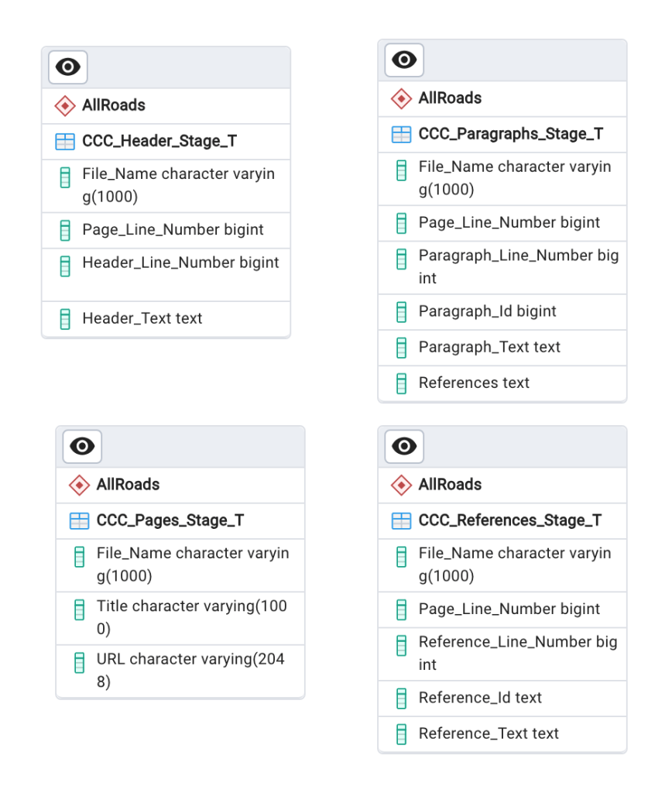The height and width of the screenshot is (793, 672).
Task: Toggle eye icon on CCC_Paragraphs_Stage_T table
Action: (x=404, y=60)
